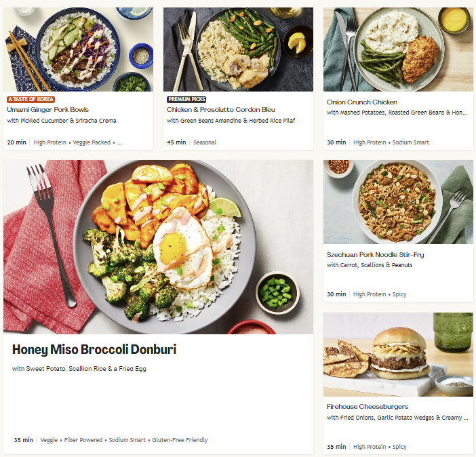This screenshot has height=457, width=476.
Task: Expand truncated tags on Umami Pork Bowls
Action: [x=119, y=142]
